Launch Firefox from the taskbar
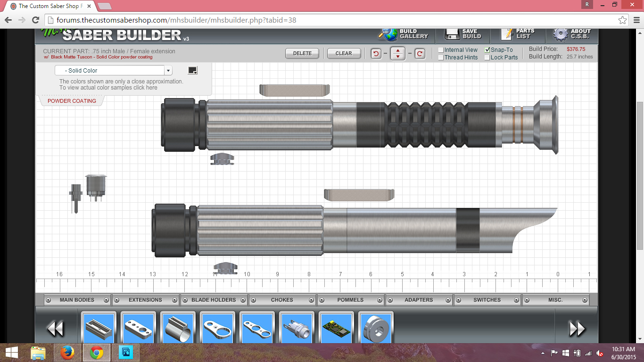 68,352
